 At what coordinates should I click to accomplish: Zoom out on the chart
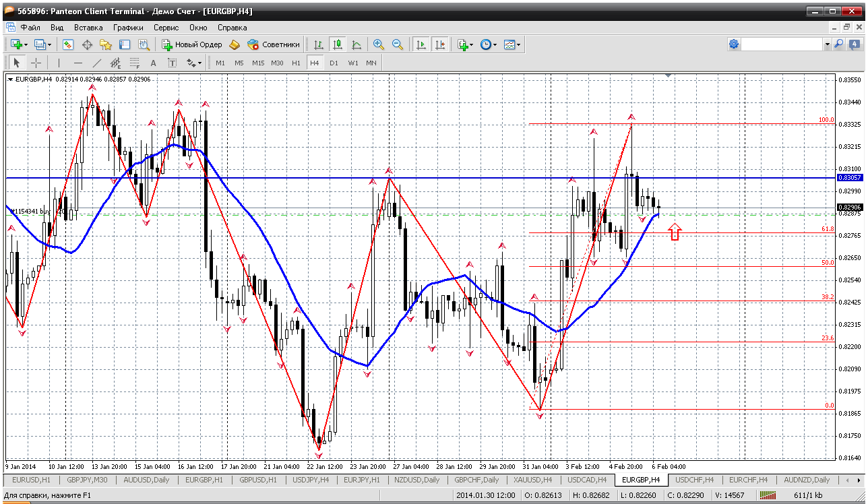398,44
